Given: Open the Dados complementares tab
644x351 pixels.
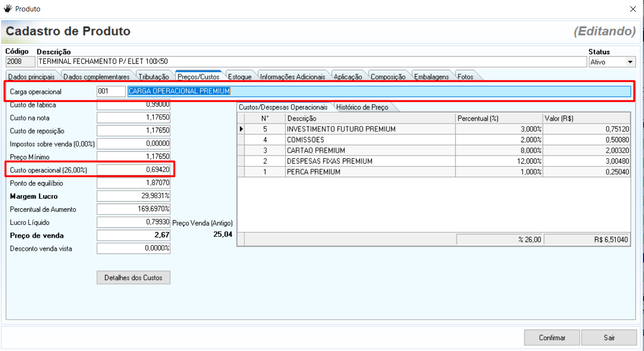Looking at the screenshot, I should coord(97,77).
